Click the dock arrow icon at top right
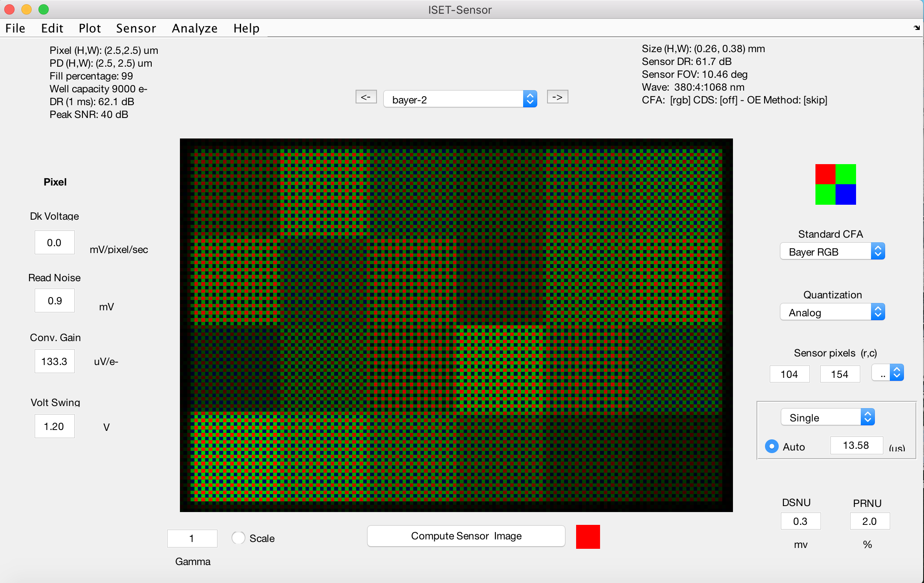 [x=916, y=28]
